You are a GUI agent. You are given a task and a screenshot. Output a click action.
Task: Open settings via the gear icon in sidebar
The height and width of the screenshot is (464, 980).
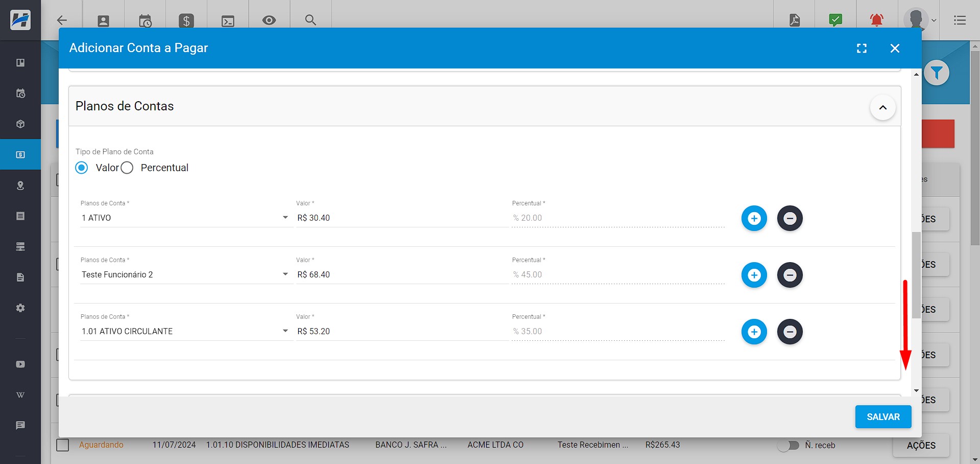(x=20, y=308)
